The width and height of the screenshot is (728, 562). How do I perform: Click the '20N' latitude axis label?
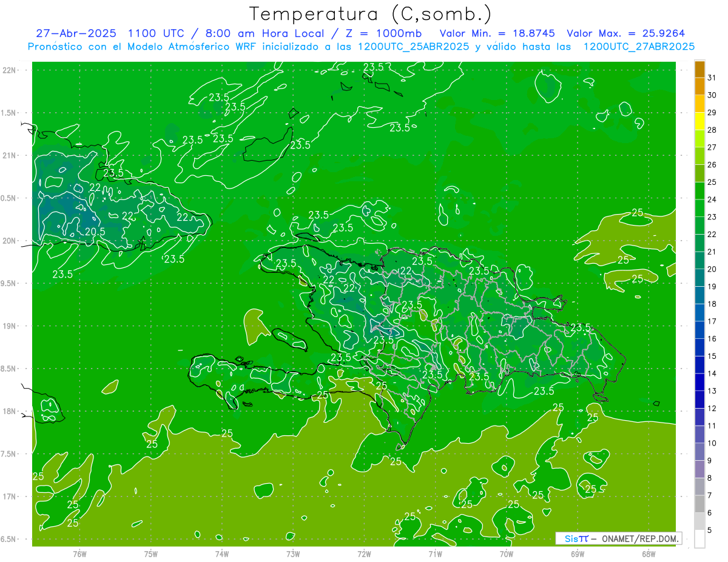click(10, 241)
